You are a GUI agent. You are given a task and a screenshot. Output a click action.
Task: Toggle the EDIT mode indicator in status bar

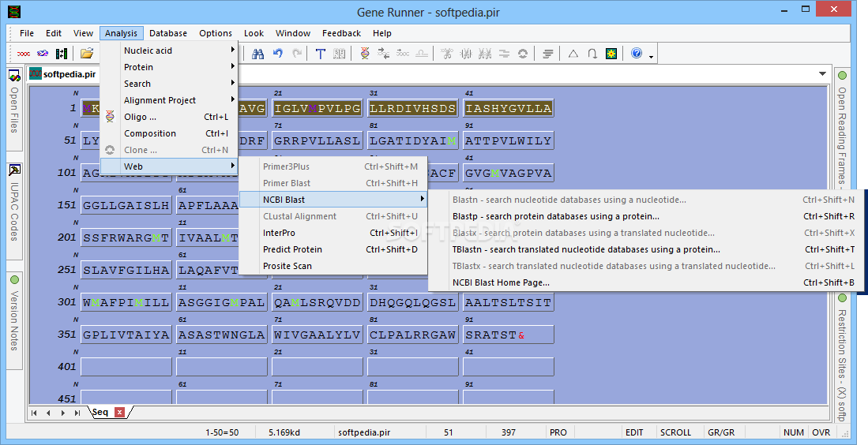pos(634,432)
